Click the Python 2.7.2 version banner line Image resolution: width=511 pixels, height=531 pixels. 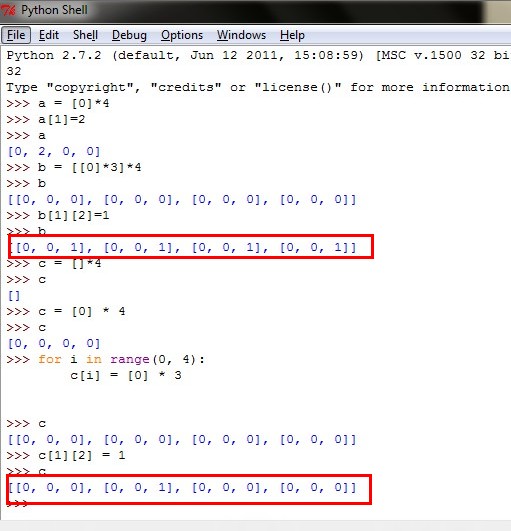coord(258,55)
